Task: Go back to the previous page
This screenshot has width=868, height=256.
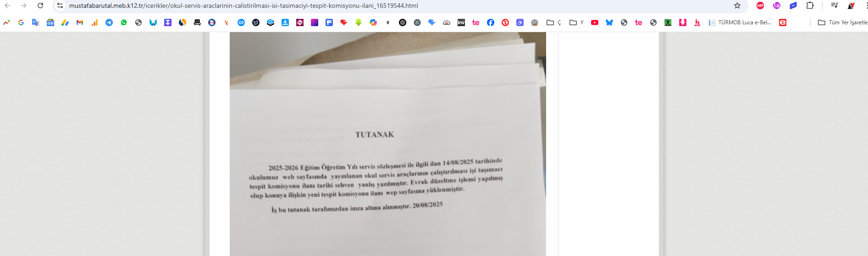Action: (x=7, y=6)
